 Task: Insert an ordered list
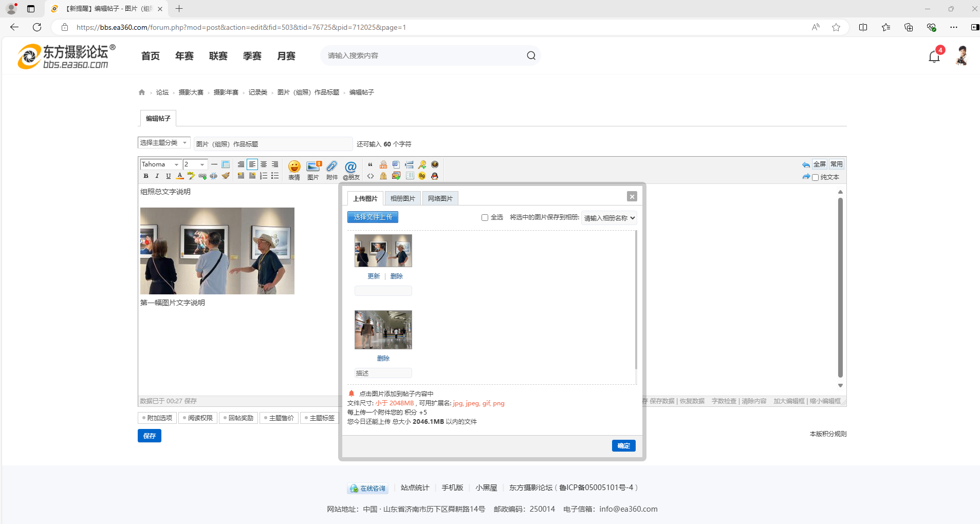pyautogui.click(x=264, y=176)
